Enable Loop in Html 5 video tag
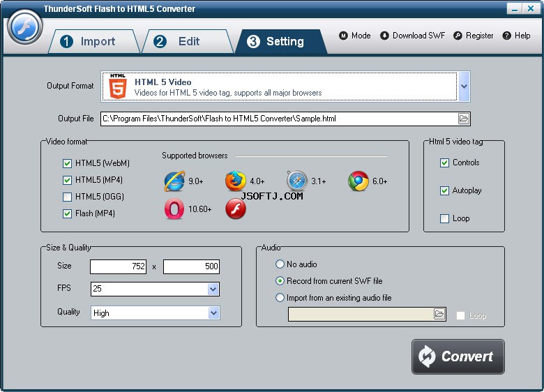 pyautogui.click(x=444, y=218)
